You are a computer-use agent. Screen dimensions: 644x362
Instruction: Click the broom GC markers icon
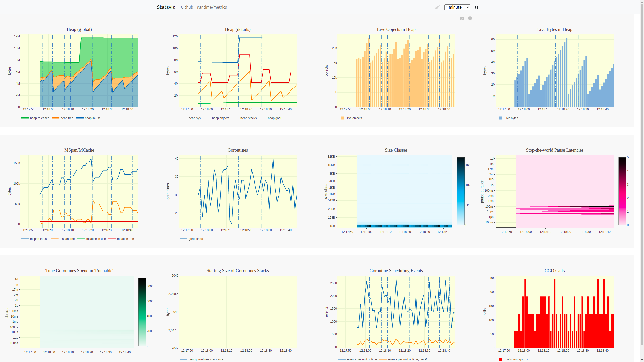coord(438,7)
